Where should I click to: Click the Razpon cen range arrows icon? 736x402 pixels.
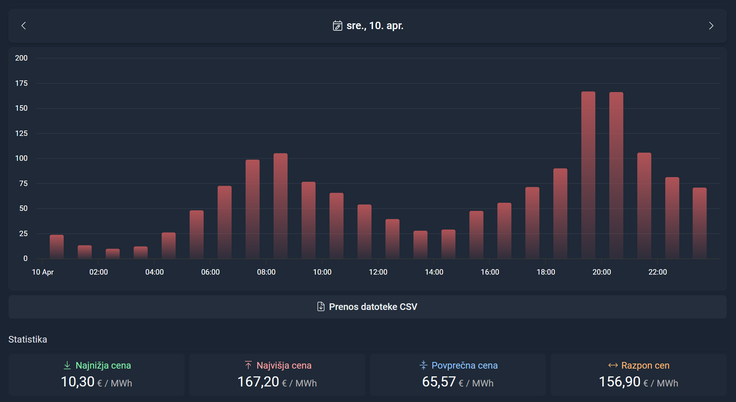pos(613,365)
